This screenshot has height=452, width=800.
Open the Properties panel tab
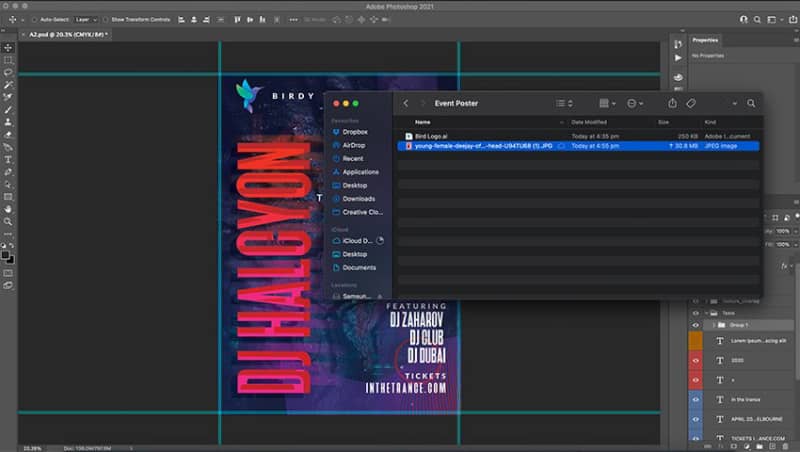[705, 40]
